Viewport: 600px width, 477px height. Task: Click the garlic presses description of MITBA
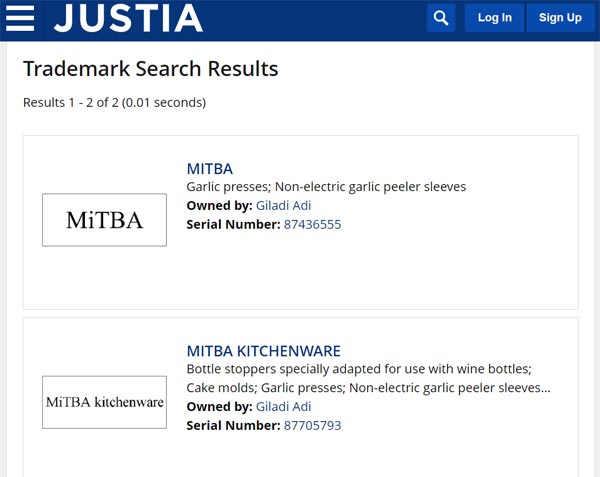(x=326, y=187)
